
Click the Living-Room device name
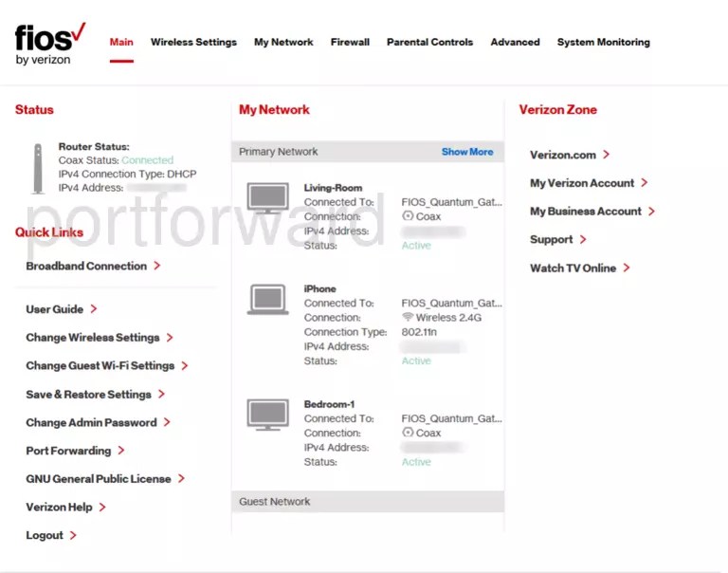pos(333,188)
